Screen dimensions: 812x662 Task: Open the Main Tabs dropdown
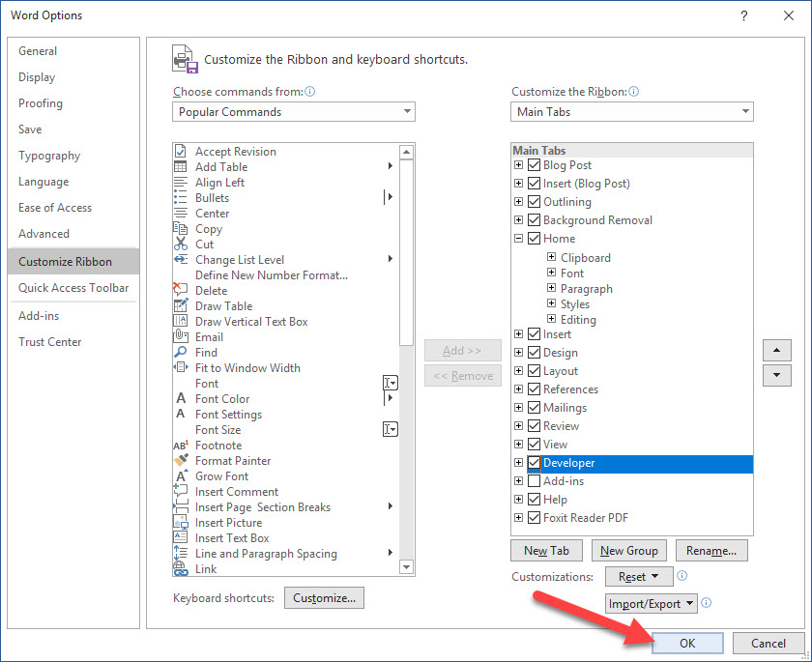[x=632, y=112]
